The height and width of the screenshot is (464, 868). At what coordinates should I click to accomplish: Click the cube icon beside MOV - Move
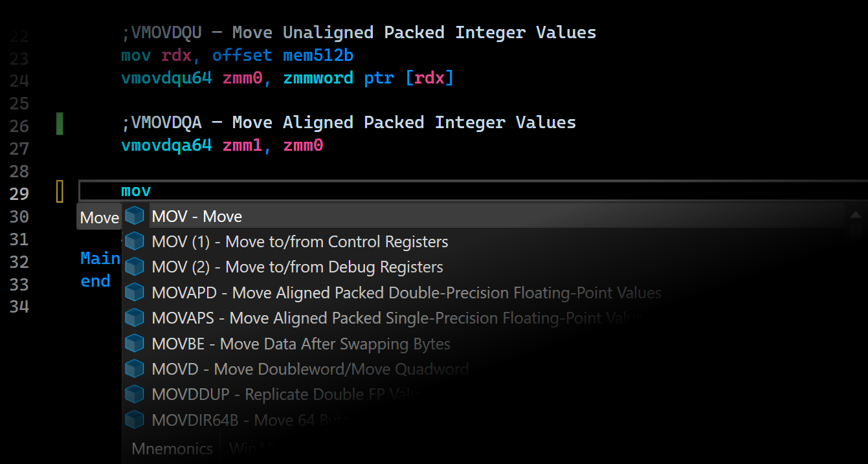coord(135,216)
